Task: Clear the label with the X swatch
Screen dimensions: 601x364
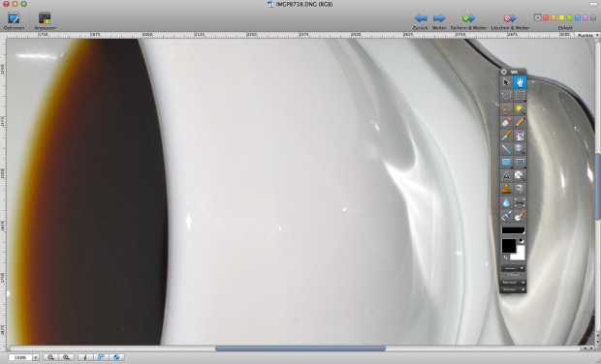Action: [x=537, y=17]
